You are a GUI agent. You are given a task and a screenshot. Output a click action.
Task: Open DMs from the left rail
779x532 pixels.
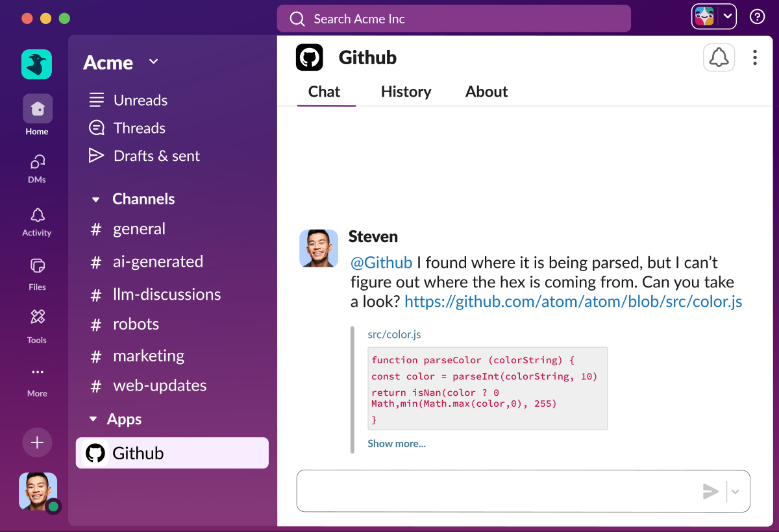click(37, 162)
